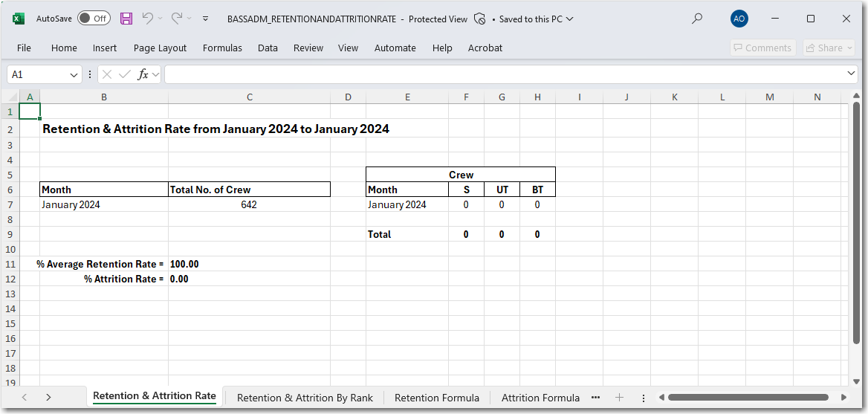This screenshot has height=414, width=868.
Task: Expand the formula bar chevron
Action: coord(852,74)
